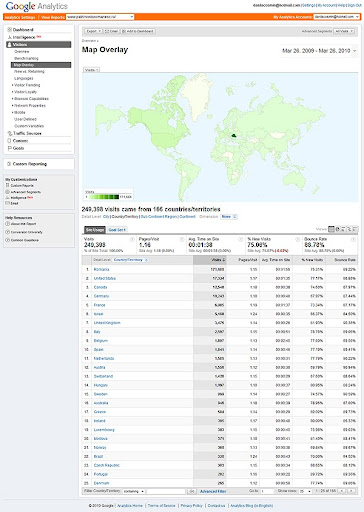Image resolution: width=364 pixels, height=512 pixels.
Task: Click Sign Out link
Action: pyautogui.click(x=354, y=5)
